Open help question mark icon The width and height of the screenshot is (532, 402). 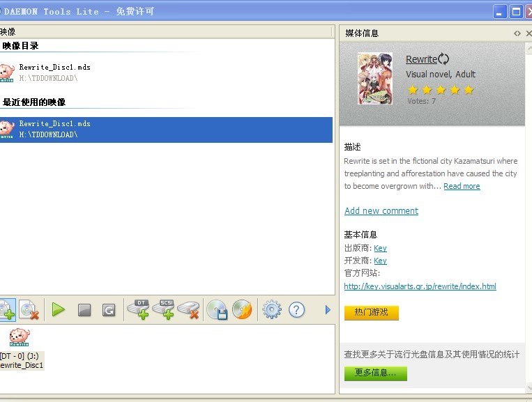click(296, 310)
